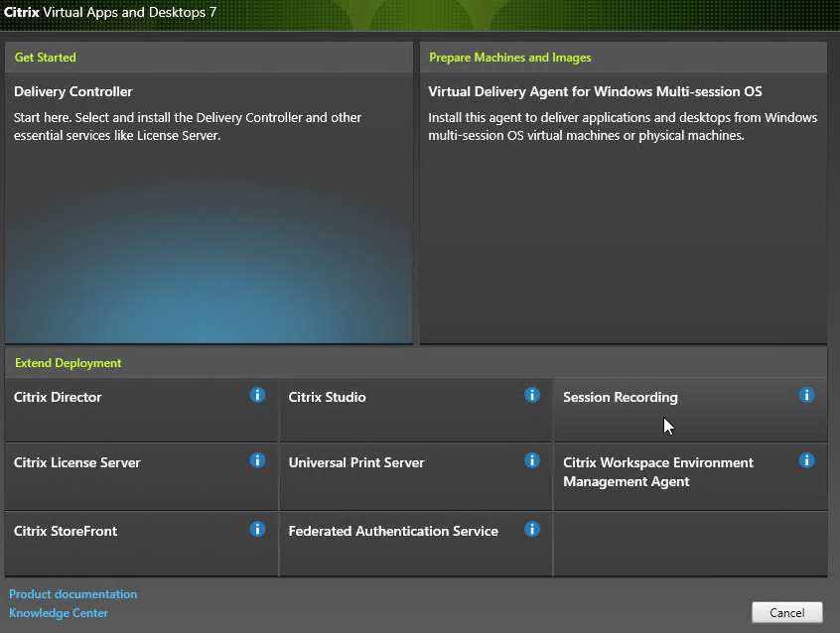
Task: Click the 'Start here. Select and install' description
Action: point(188,126)
